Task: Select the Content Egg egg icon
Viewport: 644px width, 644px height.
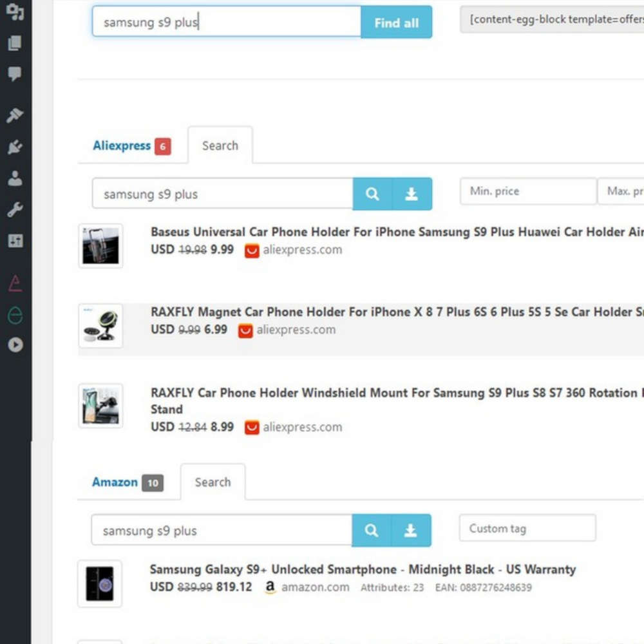Action: tap(14, 316)
